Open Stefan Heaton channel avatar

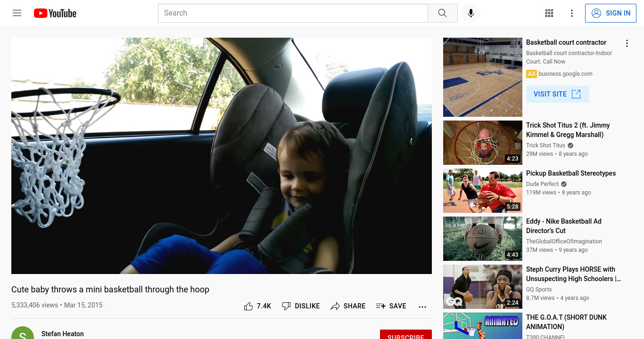[23, 333]
